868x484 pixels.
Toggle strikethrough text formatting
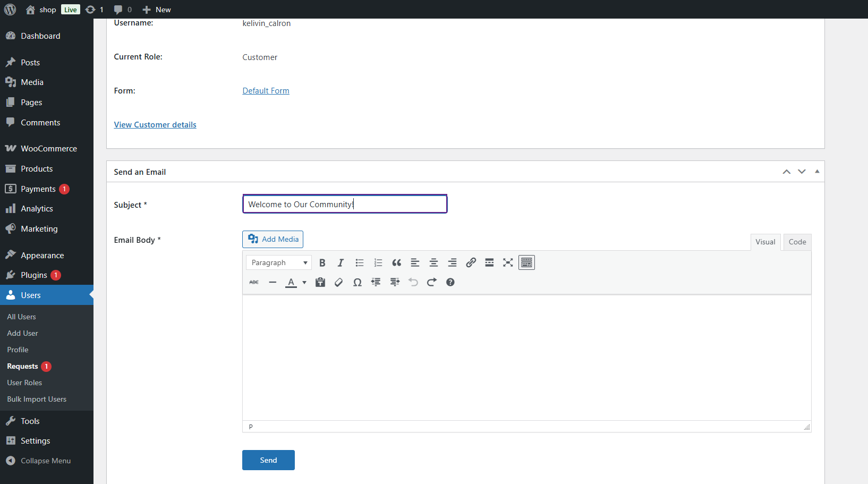tap(254, 283)
